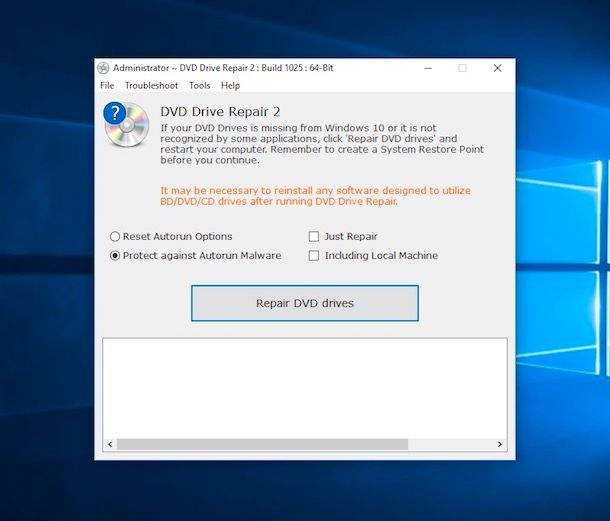
Task: Click the log scrollbar left arrow
Action: point(110,444)
